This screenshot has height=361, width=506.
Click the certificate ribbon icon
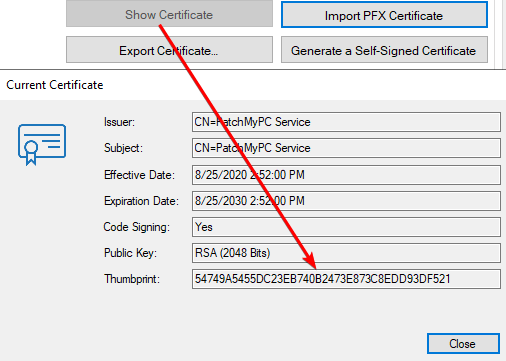point(42,145)
